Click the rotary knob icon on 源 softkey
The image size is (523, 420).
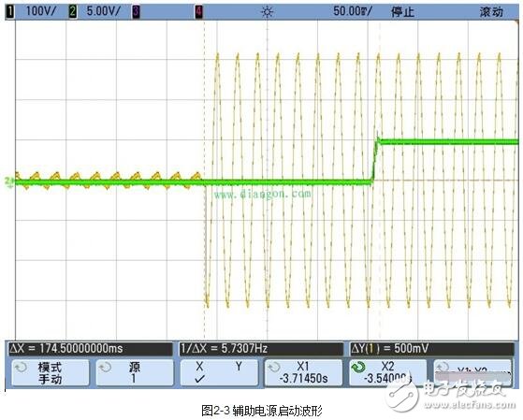click(x=106, y=368)
